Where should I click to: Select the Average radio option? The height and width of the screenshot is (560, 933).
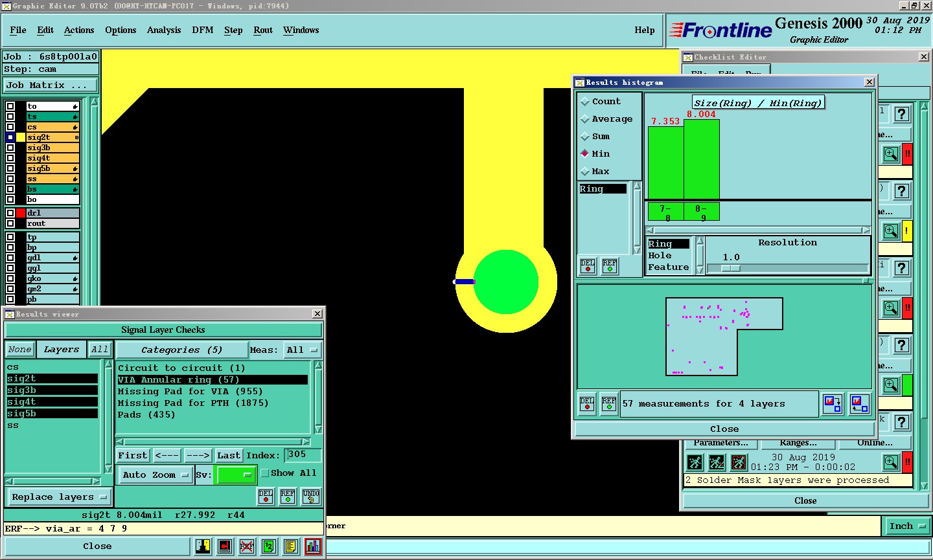click(x=585, y=119)
